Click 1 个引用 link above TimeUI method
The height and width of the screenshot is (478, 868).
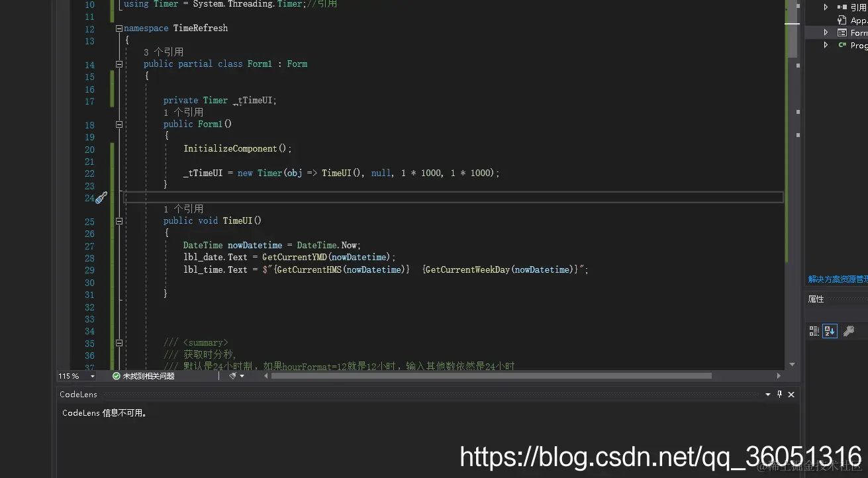(x=183, y=209)
